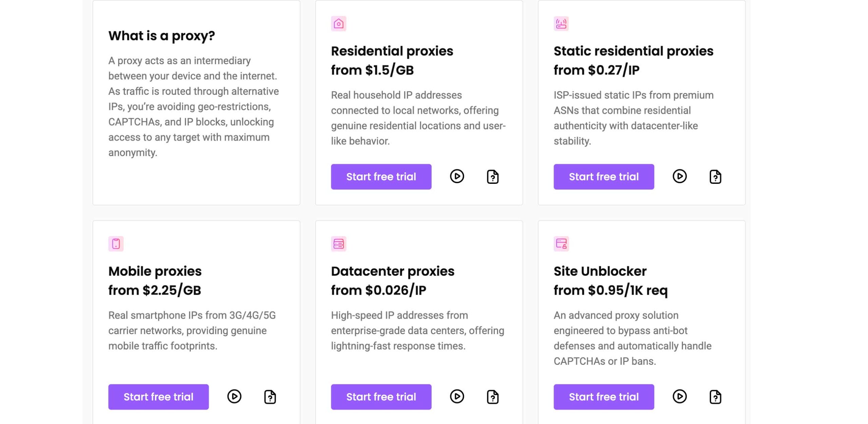Viewport: 868px width, 424px height.
Task: Play the Mobile proxies video
Action: 234,397
